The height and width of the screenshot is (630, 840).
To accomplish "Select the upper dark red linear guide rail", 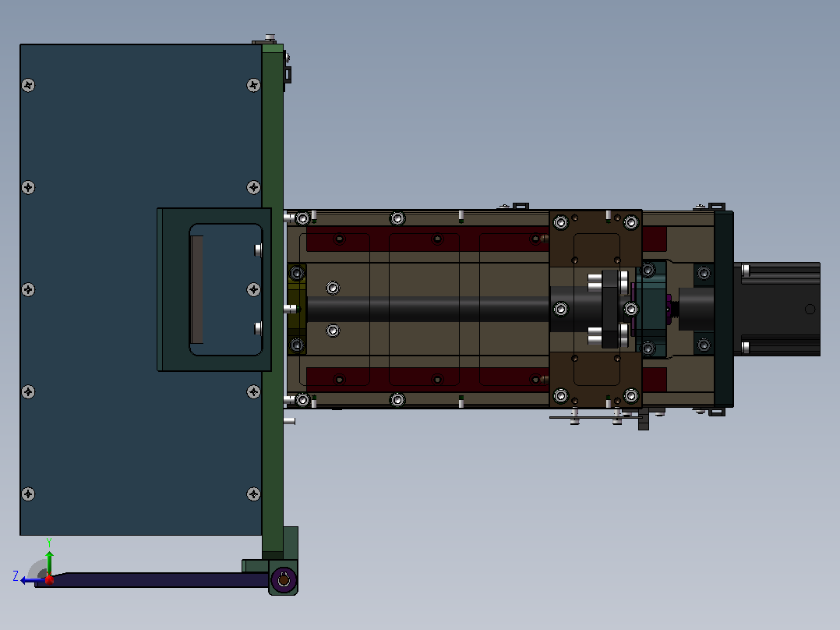I will point(428,239).
